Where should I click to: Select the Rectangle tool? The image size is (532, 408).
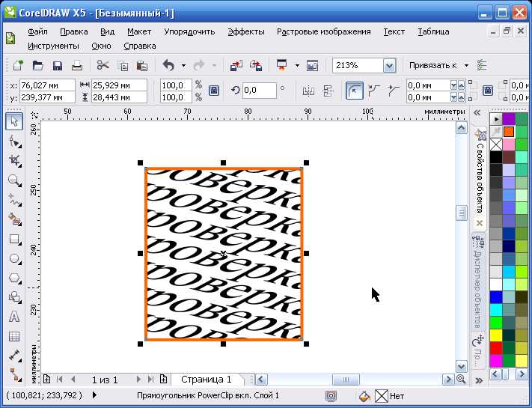pyautogui.click(x=14, y=239)
